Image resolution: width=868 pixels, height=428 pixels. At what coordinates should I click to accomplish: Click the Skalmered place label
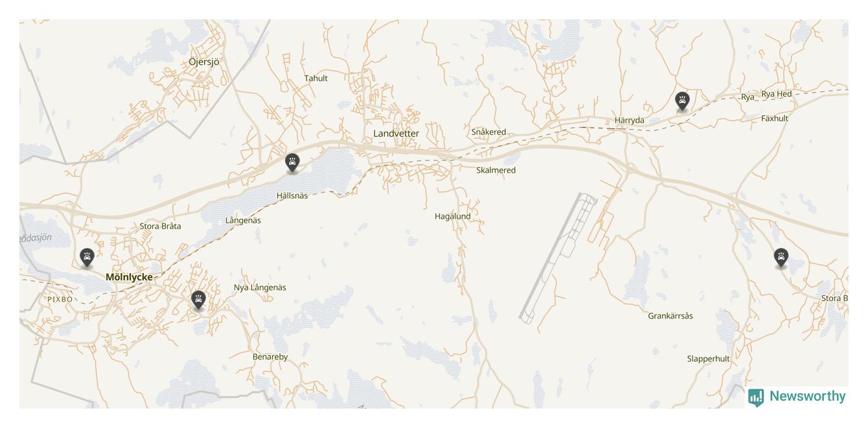click(496, 170)
